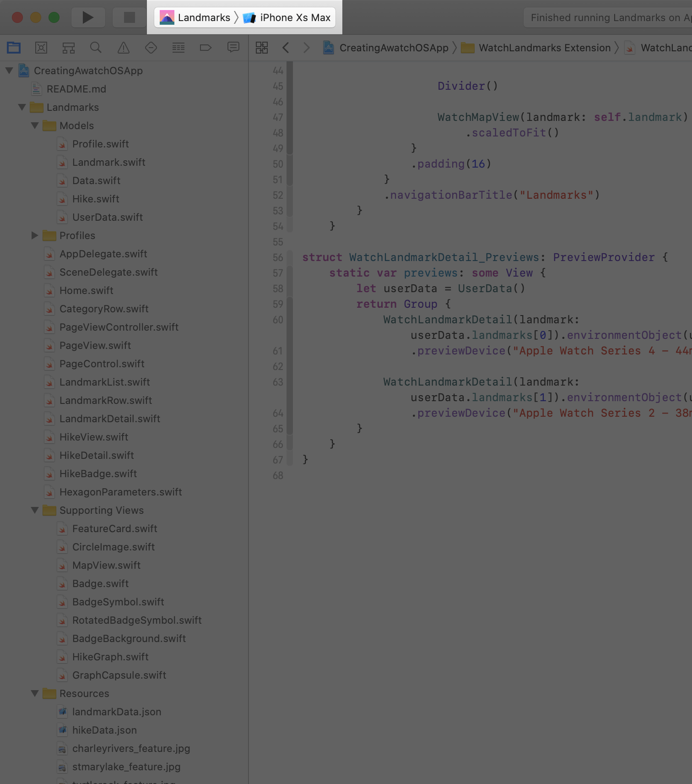Collapse the Landmarks folder
Viewport: 692px width, 784px height.
point(22,107)
